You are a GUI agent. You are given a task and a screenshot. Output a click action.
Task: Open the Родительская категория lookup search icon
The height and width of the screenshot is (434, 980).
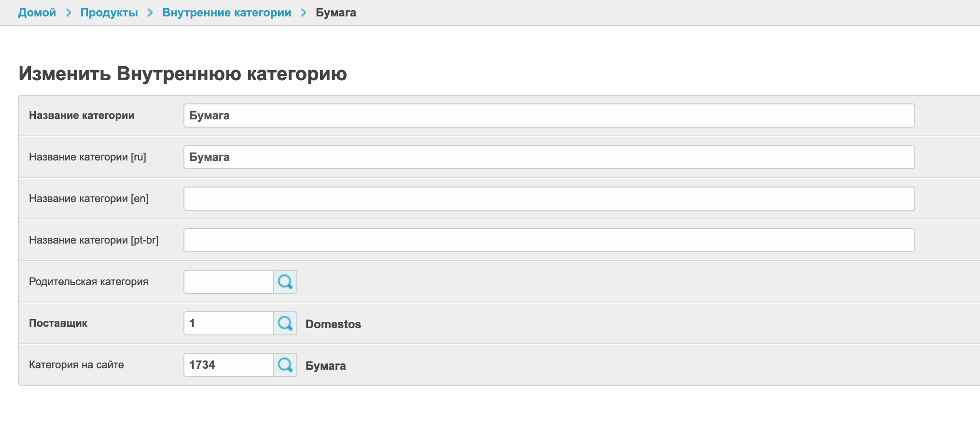pyautogui.click(x=285, y=282)
